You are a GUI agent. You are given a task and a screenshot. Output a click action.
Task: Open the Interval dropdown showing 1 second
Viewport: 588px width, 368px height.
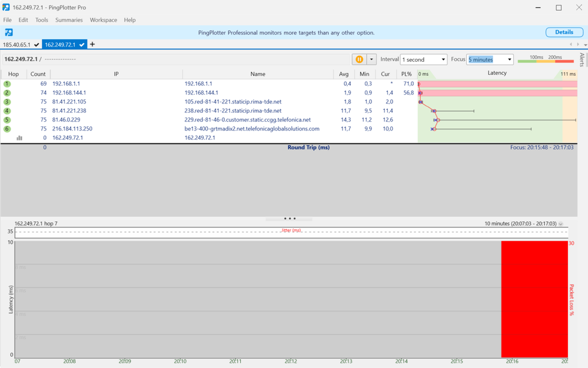point(423,59)
